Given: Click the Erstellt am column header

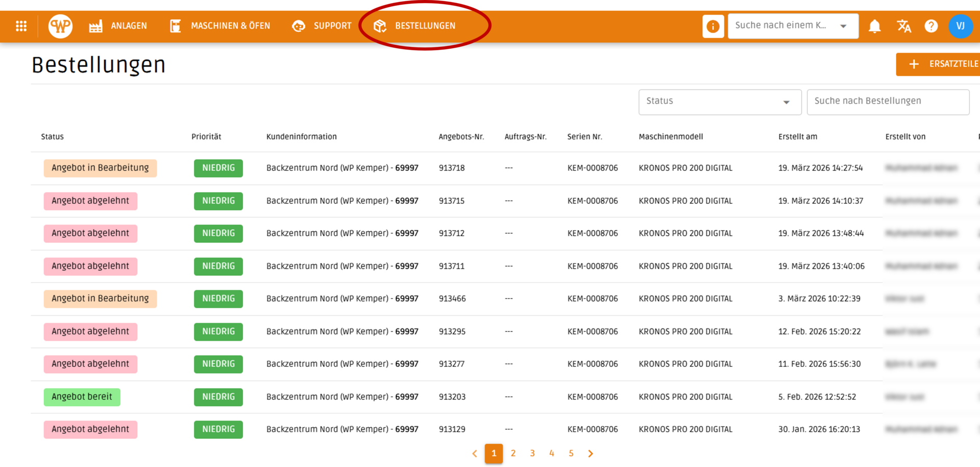Looking at the screenshot, I should point(798,137).
